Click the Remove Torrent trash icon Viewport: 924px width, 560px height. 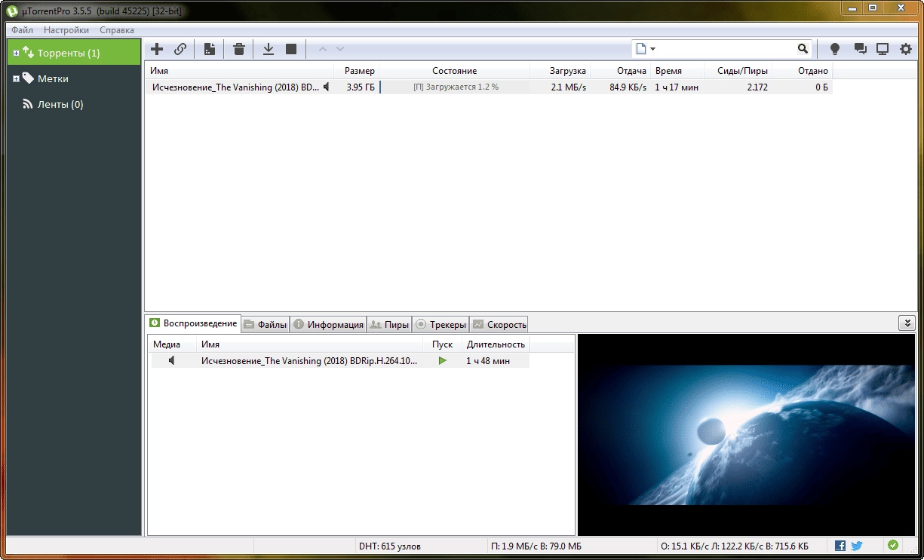(239, 49)
